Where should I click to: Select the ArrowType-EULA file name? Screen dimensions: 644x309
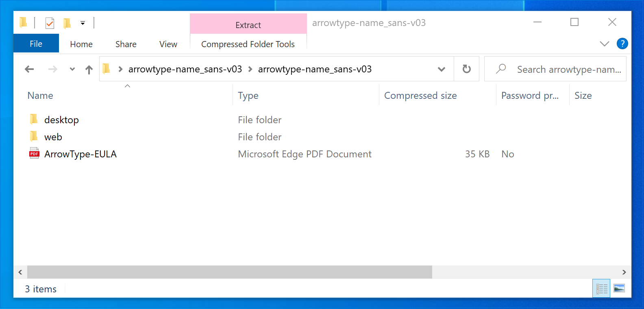(80, 154)
